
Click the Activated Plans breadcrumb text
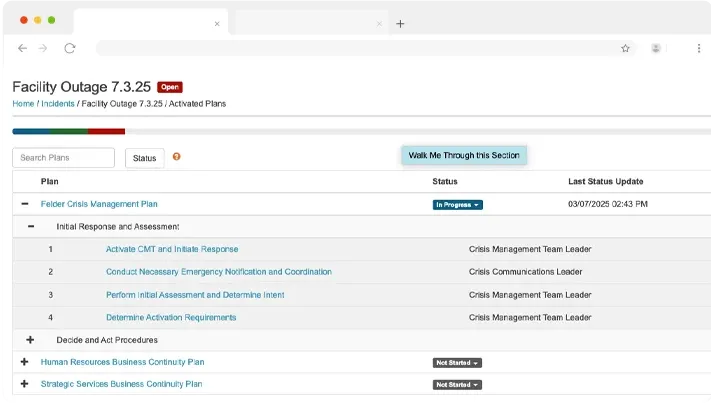pos(197,104)
